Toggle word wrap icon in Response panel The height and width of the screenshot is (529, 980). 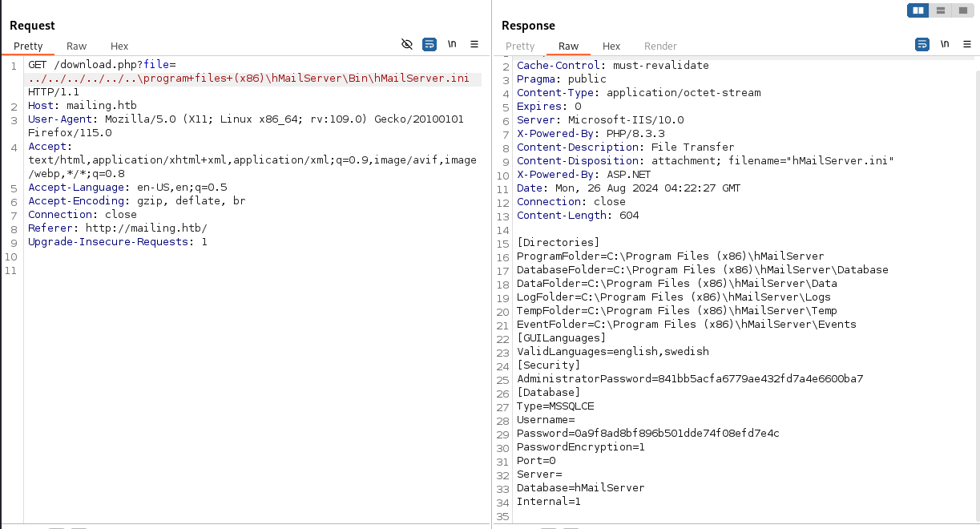[922, 44]
